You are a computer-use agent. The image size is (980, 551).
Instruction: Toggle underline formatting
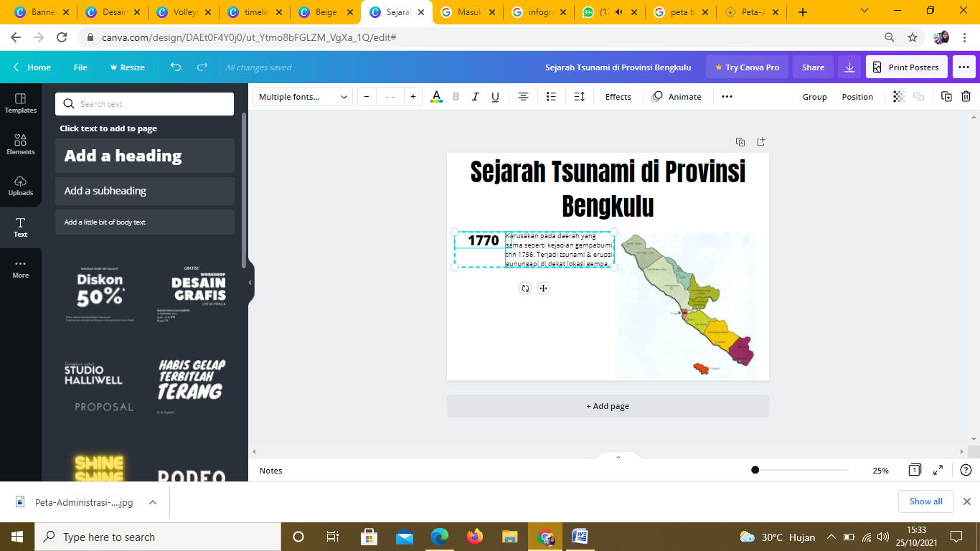(495, 97)
